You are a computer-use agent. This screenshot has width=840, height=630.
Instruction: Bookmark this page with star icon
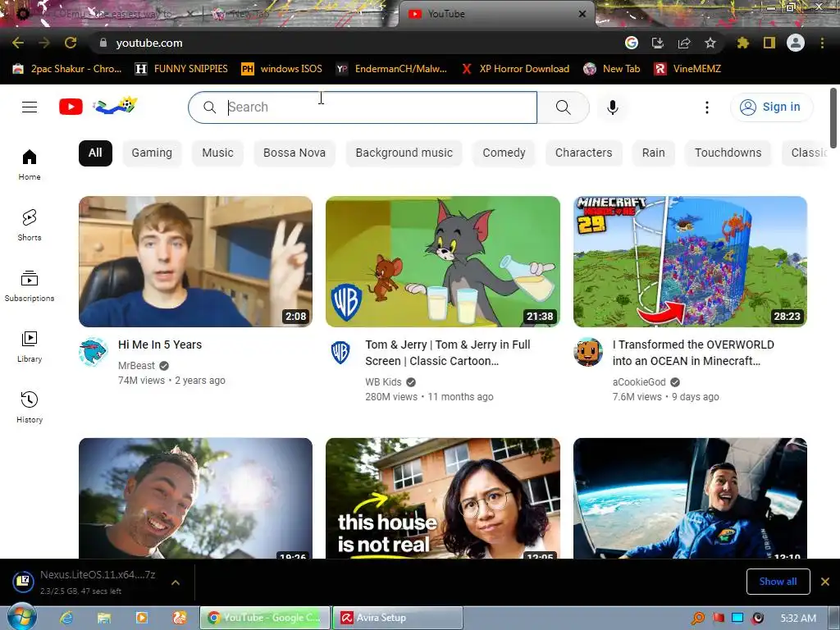pos(710,43)
